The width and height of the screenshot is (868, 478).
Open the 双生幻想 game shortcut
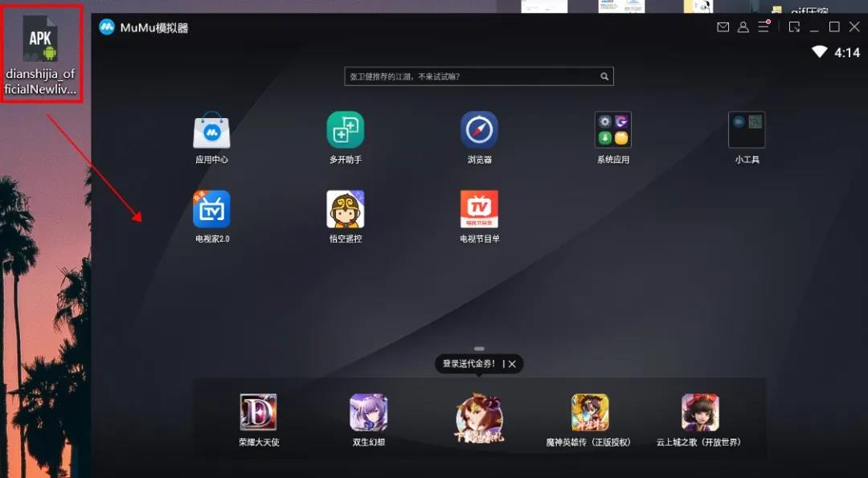(x=369, y=414)
